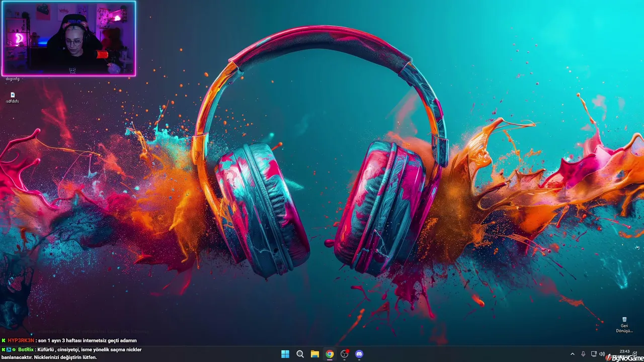Image resolution: width=644 pixels, height=362 pixels.
Task: Open OBS Studio from the taskbar
Action: tap(345, 354)
